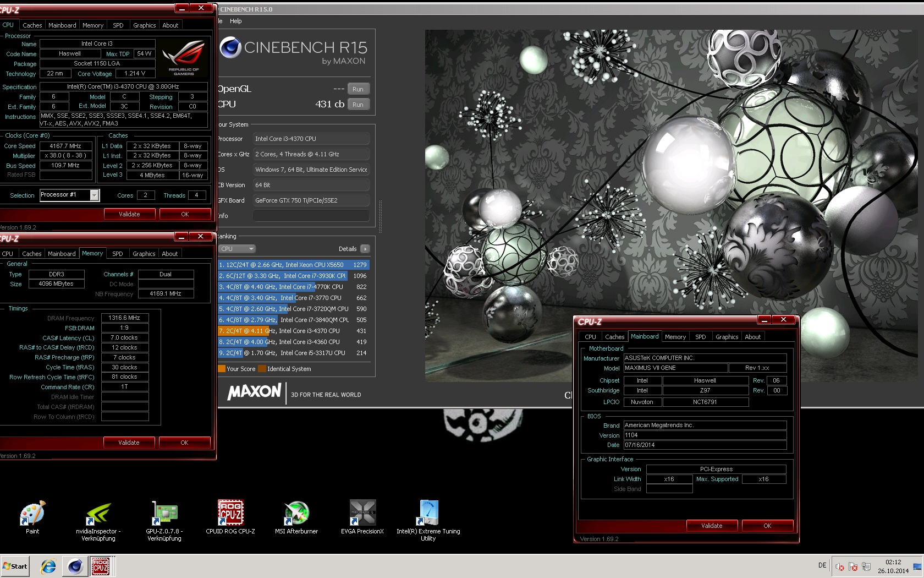Click the Cinebench taskbar icon

coord(75,566)
